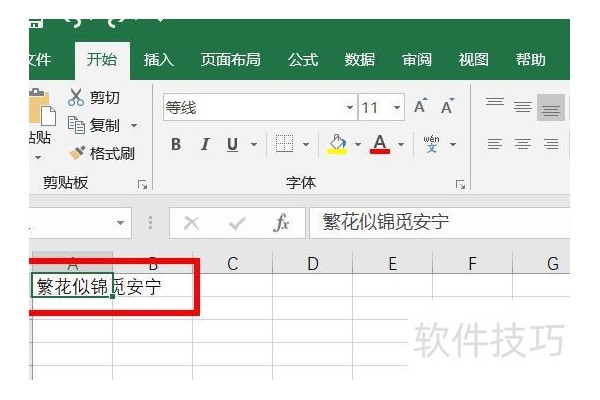This screenshot has height=400, width=600.
Task: Click the Copy icon
Action: click(76, 125)
